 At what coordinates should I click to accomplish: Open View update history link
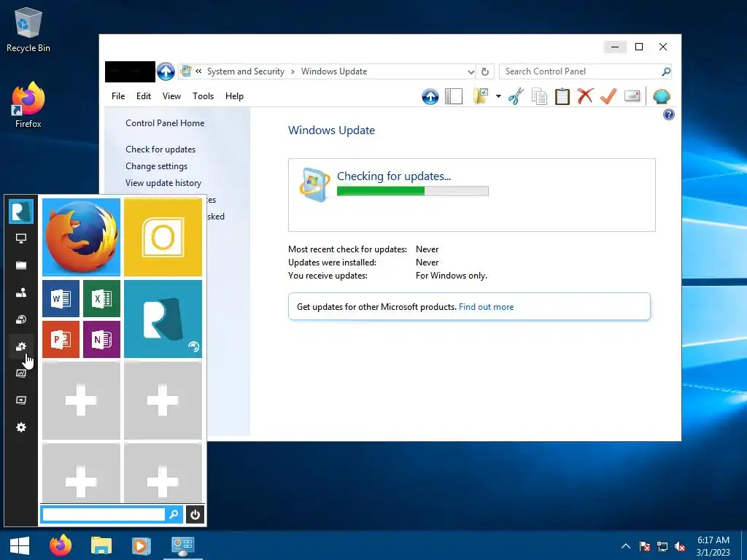(163, 183)
